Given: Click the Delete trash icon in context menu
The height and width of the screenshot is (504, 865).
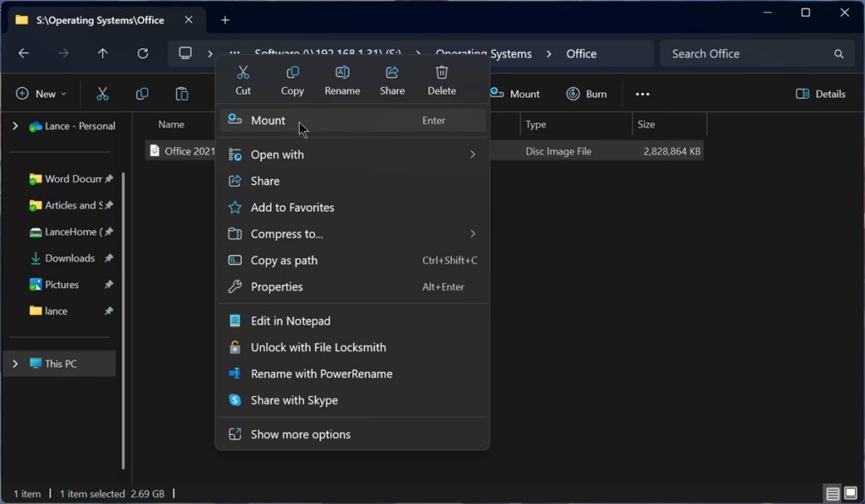Looking at the screenshot, I should click(441, 79).
